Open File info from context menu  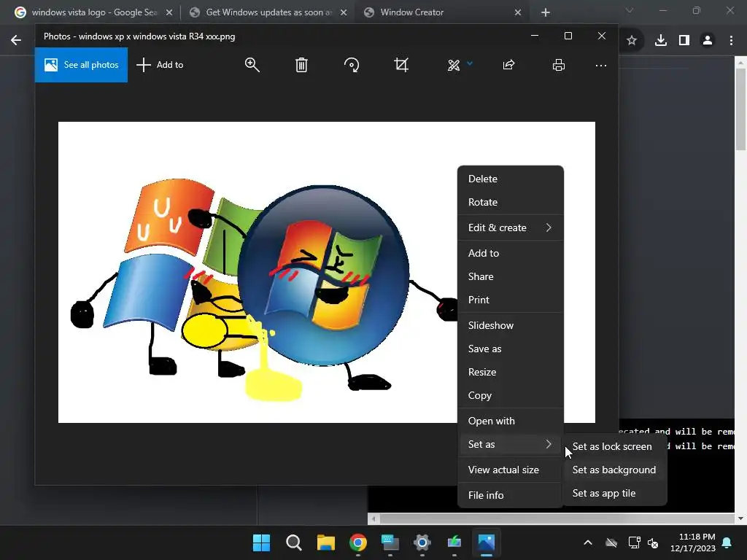coord(510,495)
